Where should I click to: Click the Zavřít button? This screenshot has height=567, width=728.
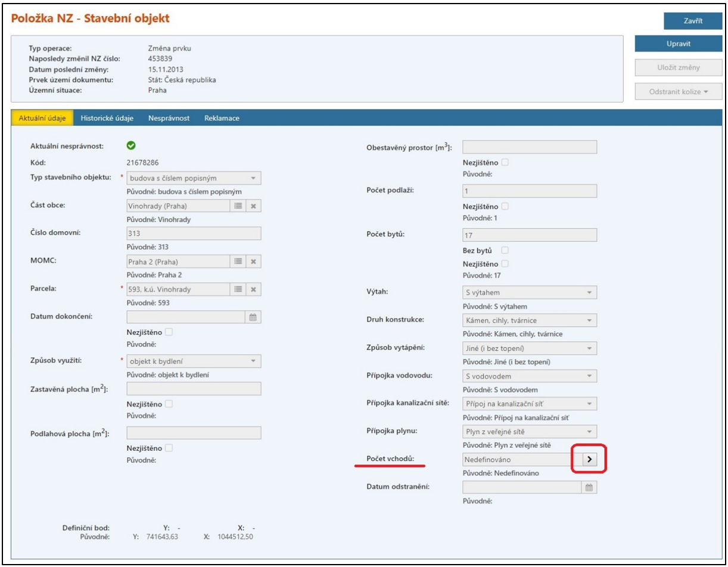click(x=692, y=21)
